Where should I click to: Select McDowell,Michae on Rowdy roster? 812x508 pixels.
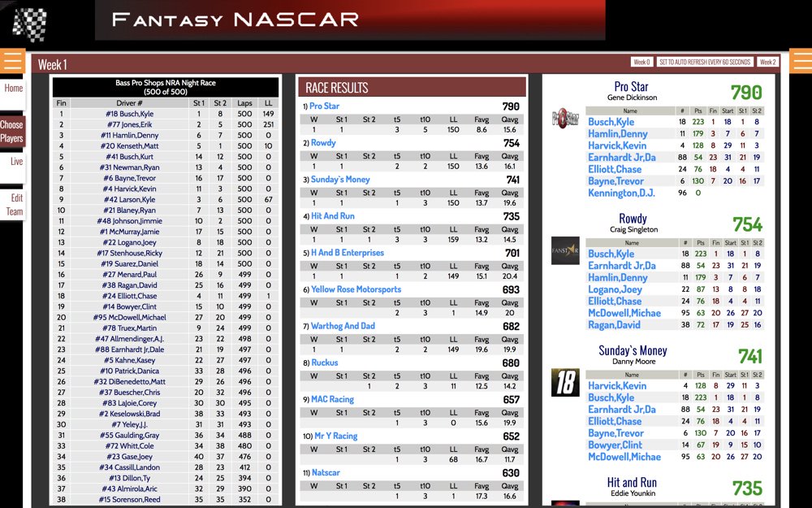[624, 313]
